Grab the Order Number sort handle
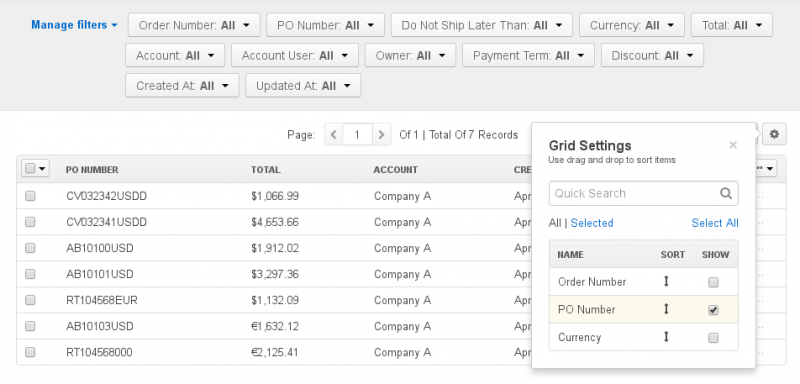The width and height of the screenshot is (800, 384). [x=666, y=281]
